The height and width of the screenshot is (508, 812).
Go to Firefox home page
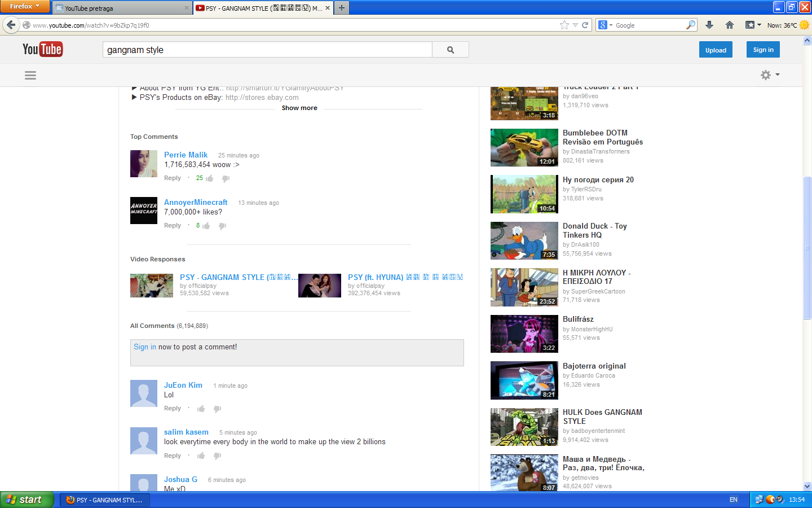tap(730, 25)
